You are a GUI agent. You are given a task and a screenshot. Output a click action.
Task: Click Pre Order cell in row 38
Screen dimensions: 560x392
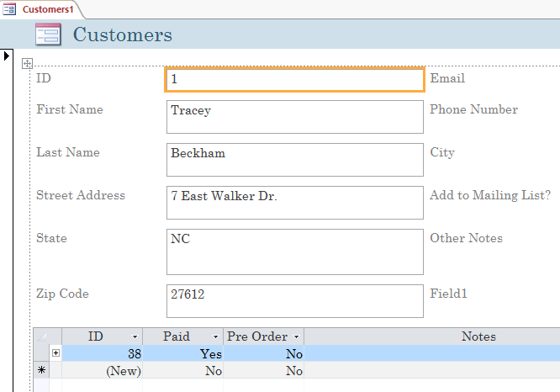[x=263, y=353]
